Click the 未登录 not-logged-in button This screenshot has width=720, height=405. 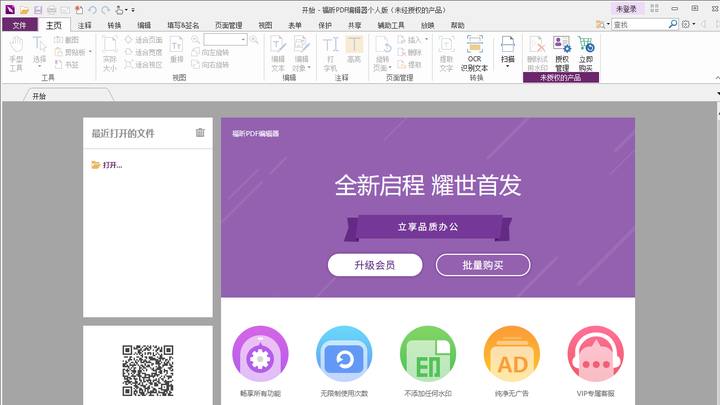point(626,9)
